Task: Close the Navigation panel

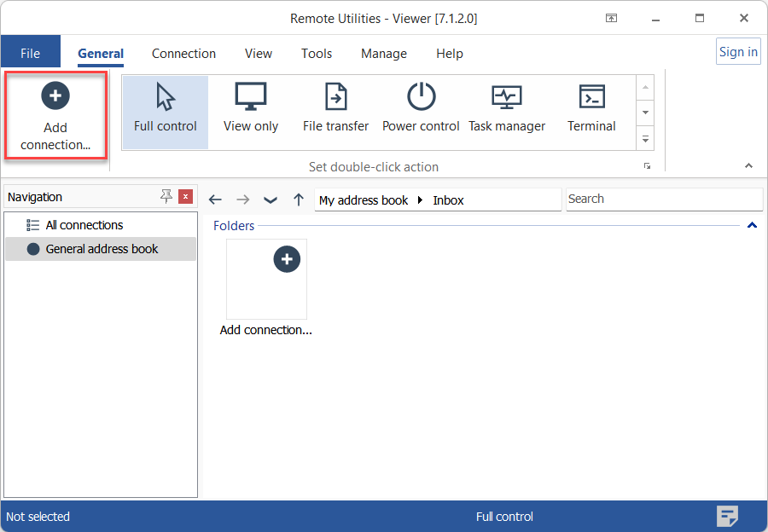Action: click(x=185, y=197)
